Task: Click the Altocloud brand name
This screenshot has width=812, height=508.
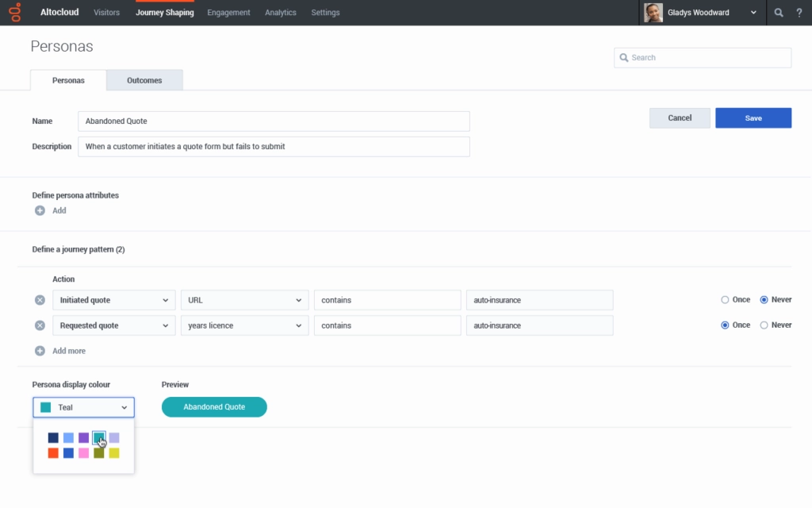Action: (59, 12)
